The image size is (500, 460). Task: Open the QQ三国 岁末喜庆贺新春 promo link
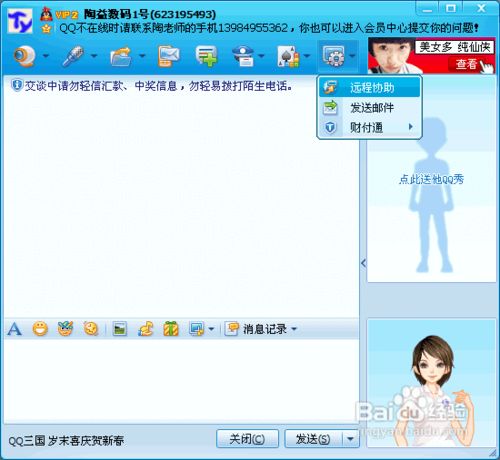coord(66,441)
